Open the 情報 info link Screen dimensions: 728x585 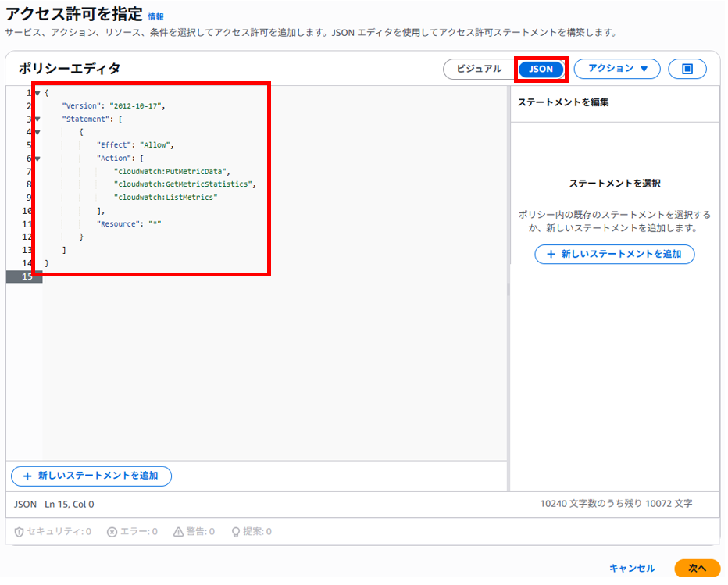pos(155,16)
